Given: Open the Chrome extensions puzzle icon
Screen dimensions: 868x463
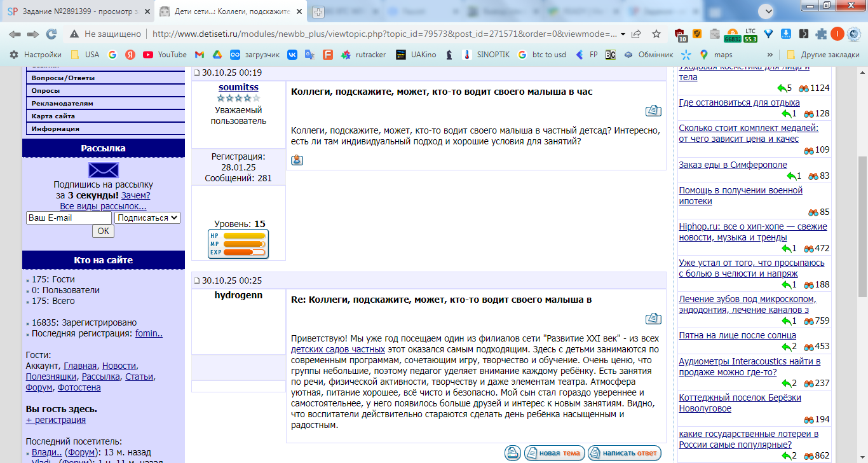Looking at the screenshot, I should (821, 34).
